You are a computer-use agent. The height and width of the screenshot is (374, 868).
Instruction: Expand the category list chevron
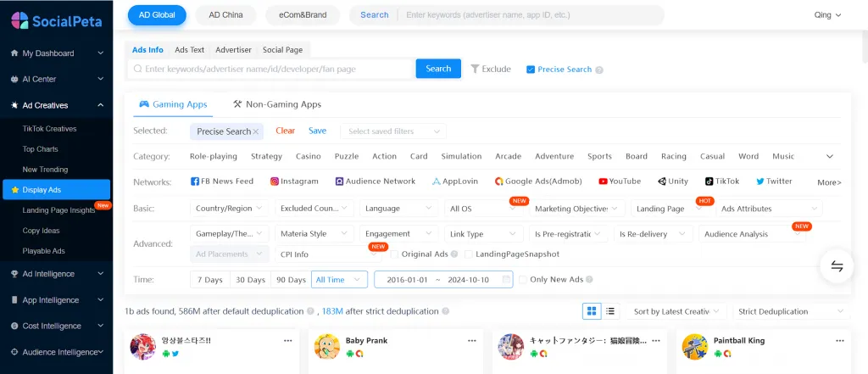pyautogui.click(x=830, y=157)
